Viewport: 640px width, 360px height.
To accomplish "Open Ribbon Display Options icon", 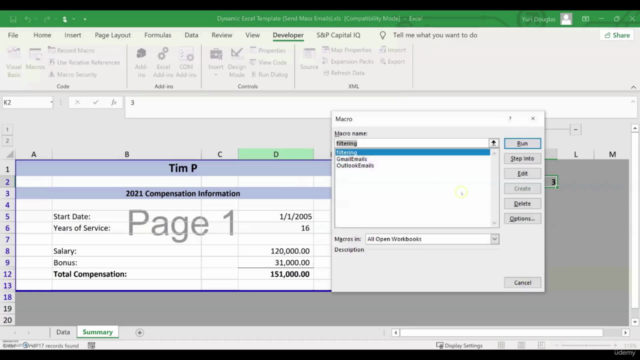I will click(585, 19).
